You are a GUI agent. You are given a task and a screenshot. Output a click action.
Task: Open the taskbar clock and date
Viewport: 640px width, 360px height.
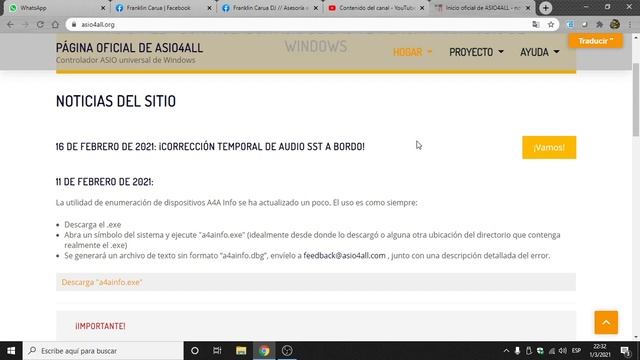coord(600,351)
